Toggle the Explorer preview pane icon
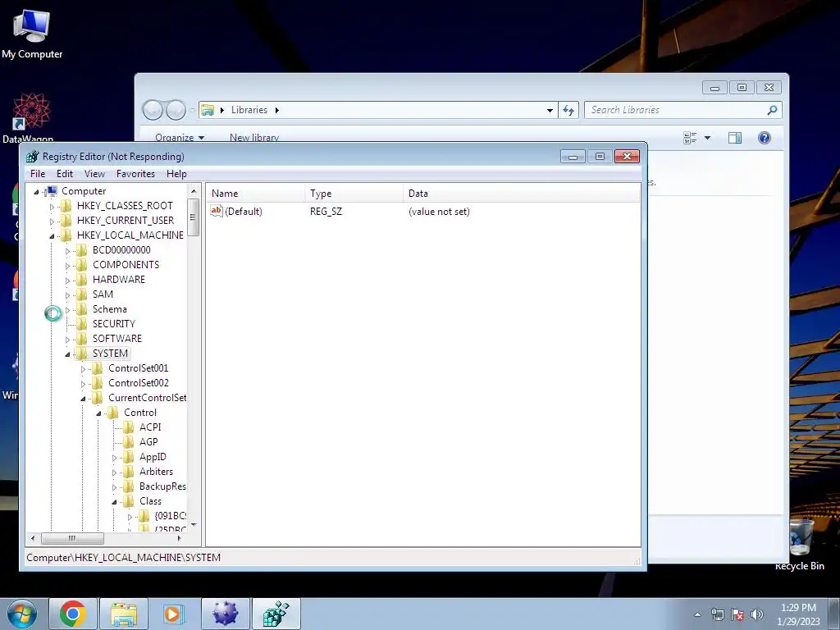Screen dimensions: 840x630 pos(735,138)
